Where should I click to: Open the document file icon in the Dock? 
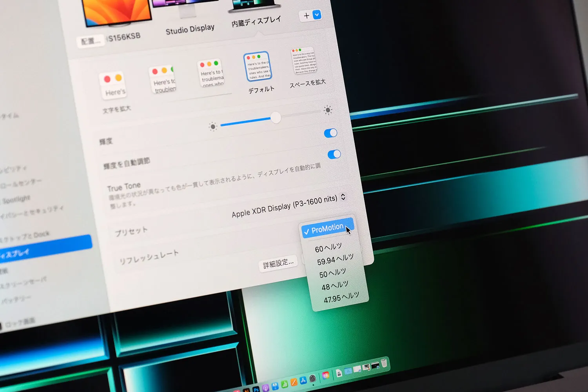pos(339,373)
